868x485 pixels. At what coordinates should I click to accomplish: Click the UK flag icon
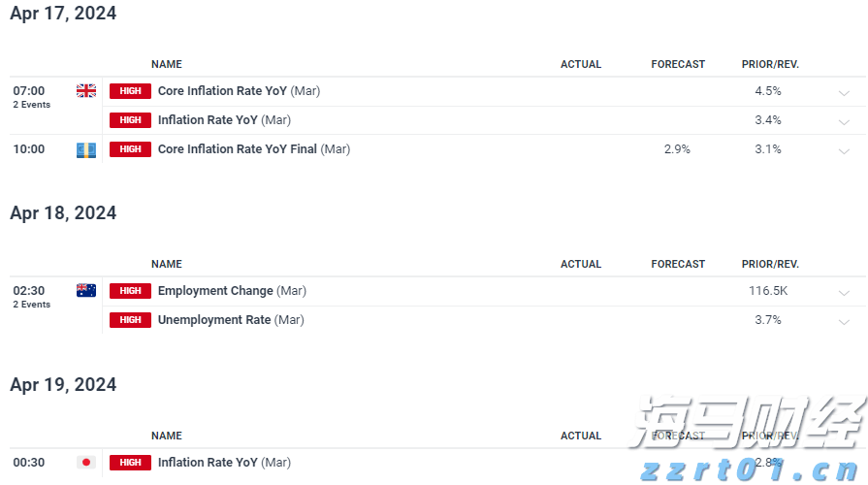(x=86, y=91)
